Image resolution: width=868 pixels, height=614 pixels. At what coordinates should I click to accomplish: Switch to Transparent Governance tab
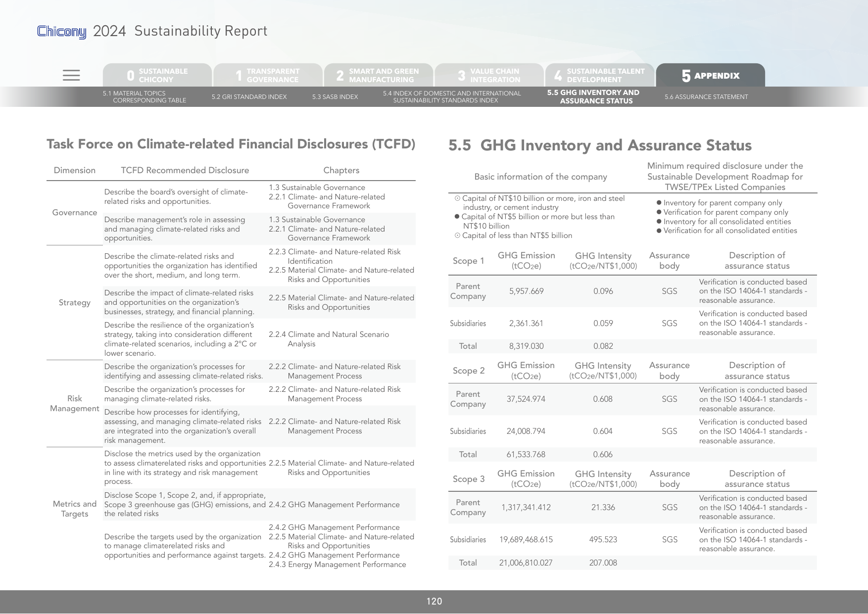pyautogui.click(x=268, y=75)
